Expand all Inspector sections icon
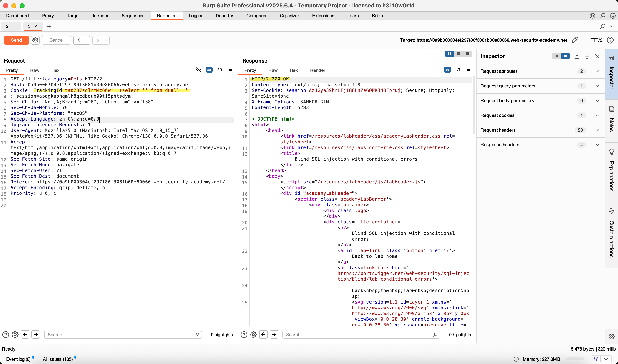The image size is (618, 364). 577,56
